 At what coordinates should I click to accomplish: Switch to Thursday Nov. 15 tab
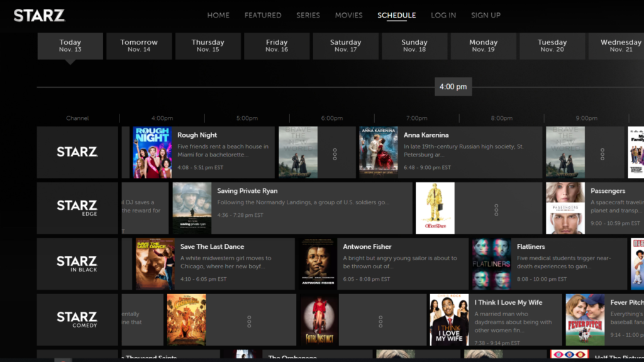(x=208, y=46)
